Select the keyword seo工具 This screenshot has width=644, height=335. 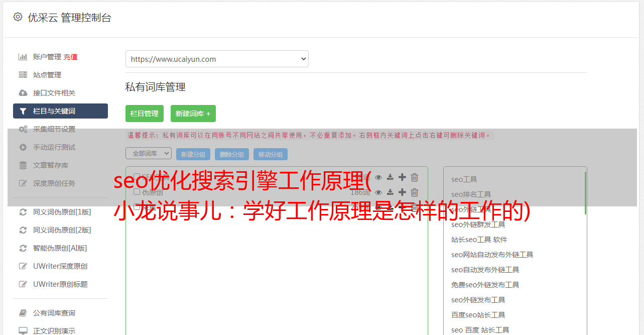(x=464, y=179)
